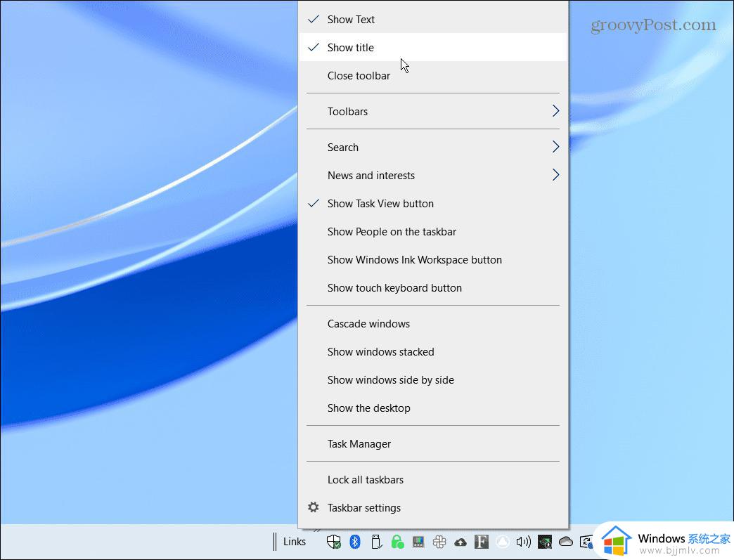Screen dimensions: 734x560
Task: Open Task Manager from the menu
Action: pyautogui.click(x=433, y=443)
